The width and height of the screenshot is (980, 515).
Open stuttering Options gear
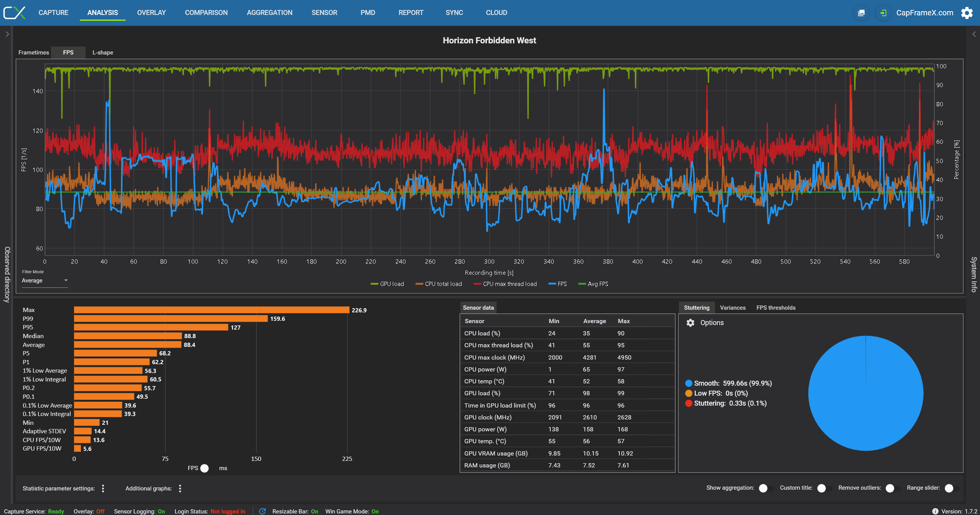click(690, 323)
